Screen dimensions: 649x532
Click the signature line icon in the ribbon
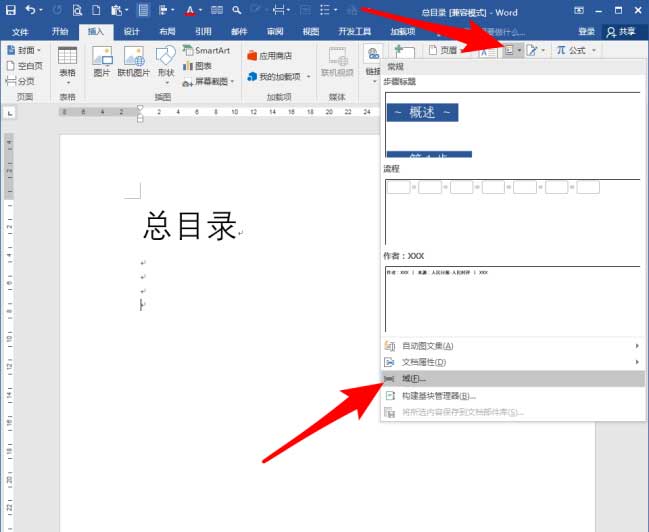click(532, 51)
